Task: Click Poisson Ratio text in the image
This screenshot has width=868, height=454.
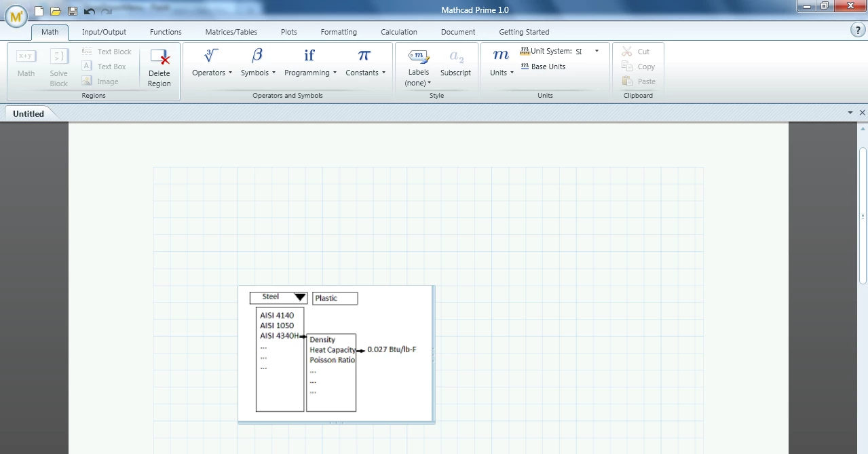Action: tap(333, 360)
